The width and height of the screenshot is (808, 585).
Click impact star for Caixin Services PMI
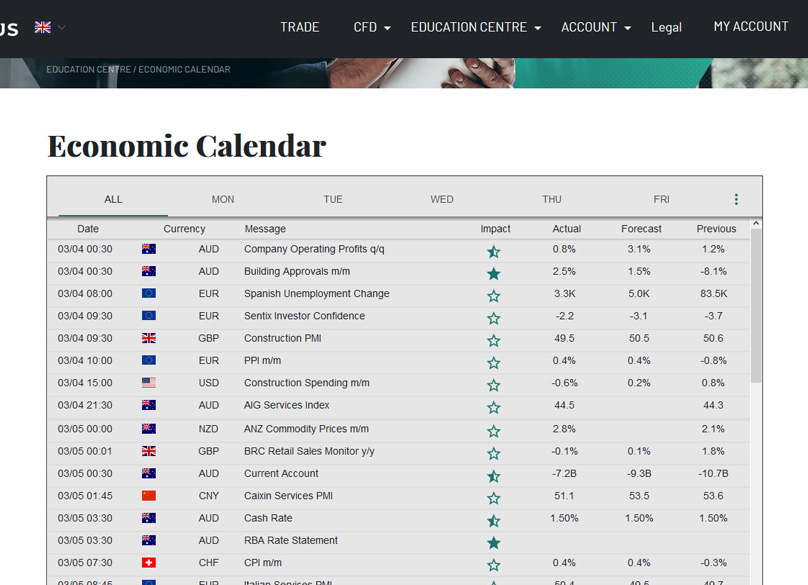click(x=494, y=498)
